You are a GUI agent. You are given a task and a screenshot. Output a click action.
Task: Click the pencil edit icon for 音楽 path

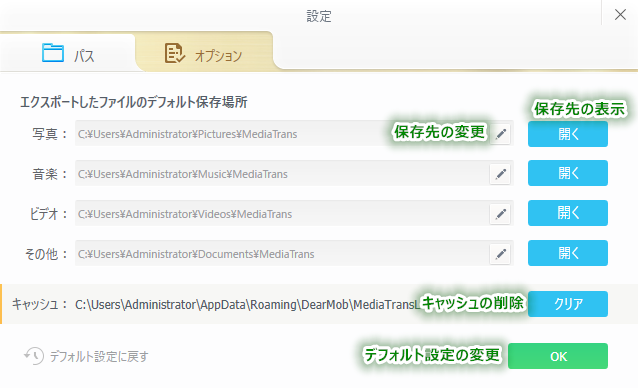tap(500, 174)
